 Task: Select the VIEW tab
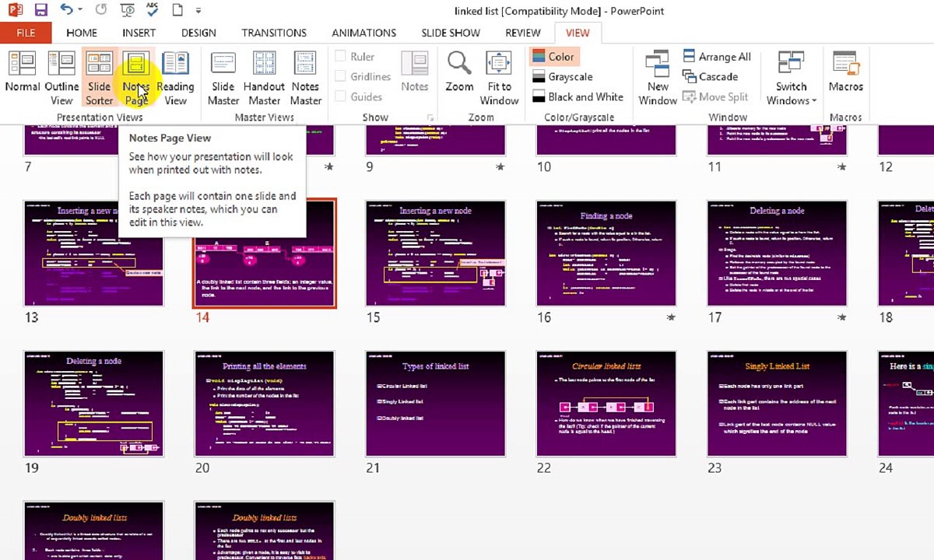click(578, 33)
